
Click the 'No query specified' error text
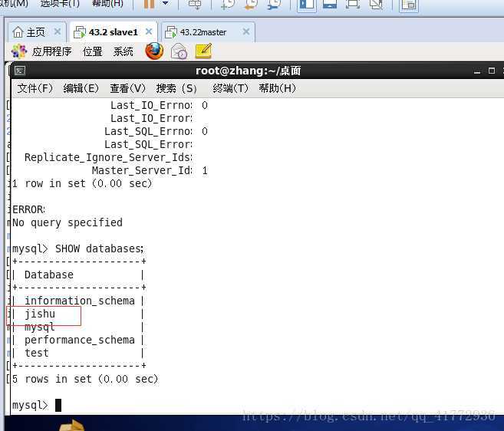pos(68,222)
